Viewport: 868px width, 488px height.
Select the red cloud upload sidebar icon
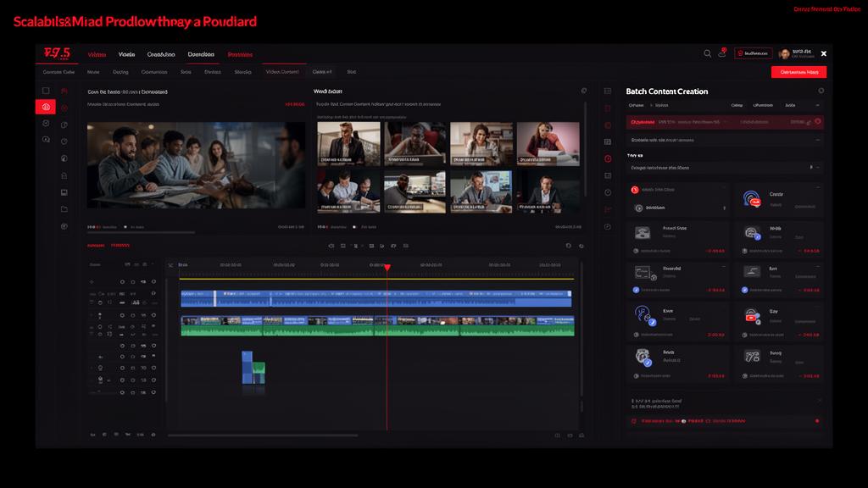pyautogui.click(x=46, y=107)
